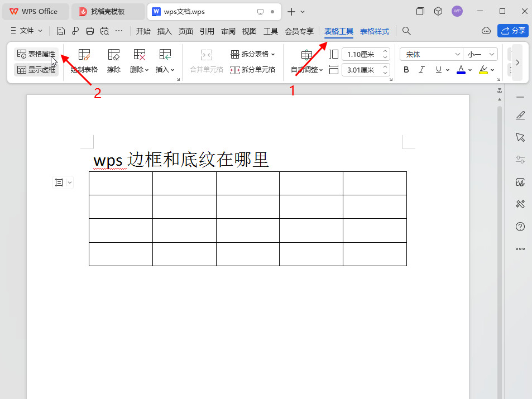Open the search magnifier icon

[x=407, y=31]
